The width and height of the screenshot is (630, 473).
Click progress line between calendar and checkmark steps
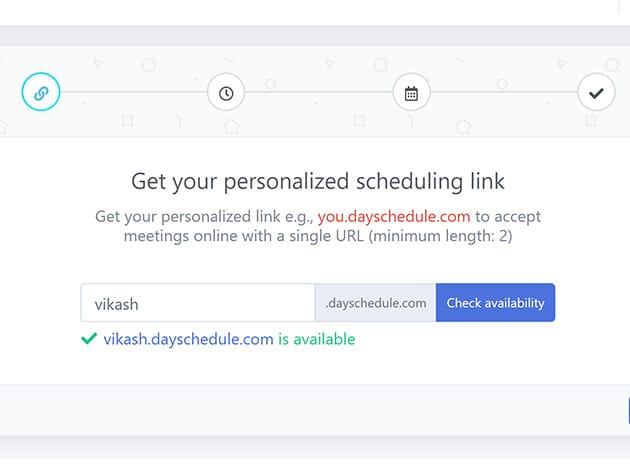(x=503, y=93)
